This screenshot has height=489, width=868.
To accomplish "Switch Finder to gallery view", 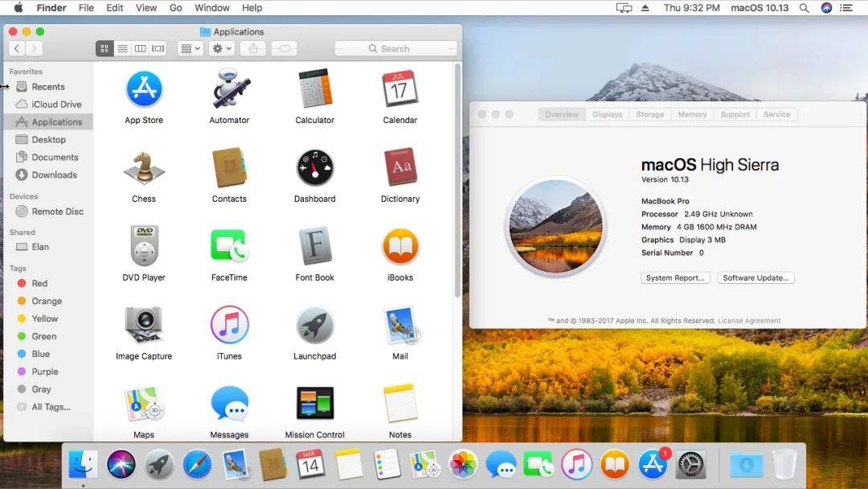I will point(158,48).
